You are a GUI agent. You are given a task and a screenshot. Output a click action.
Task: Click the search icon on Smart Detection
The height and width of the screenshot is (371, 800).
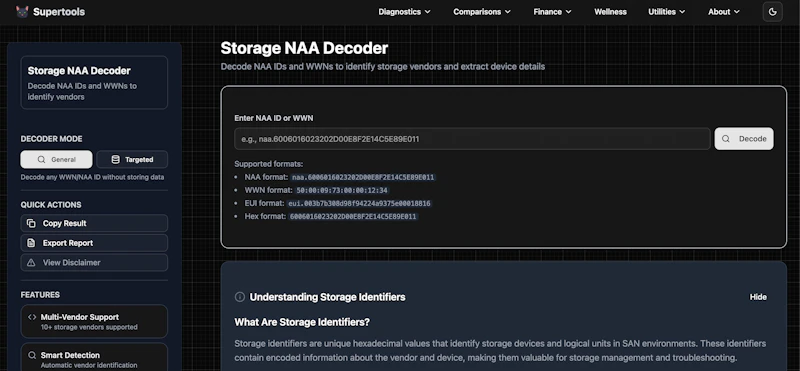[x=32, y=355]
